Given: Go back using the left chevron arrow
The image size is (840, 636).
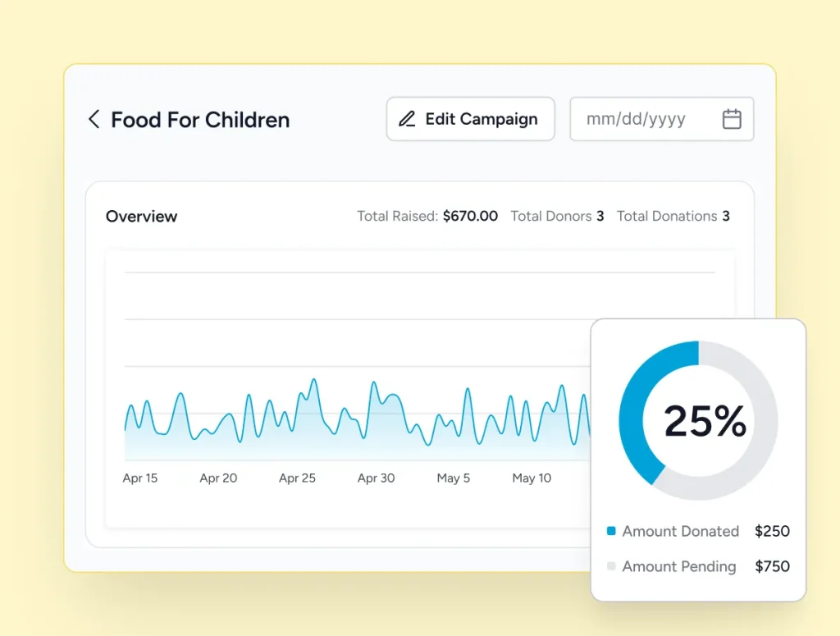Looking at the screenshot, I should [94, 119].
